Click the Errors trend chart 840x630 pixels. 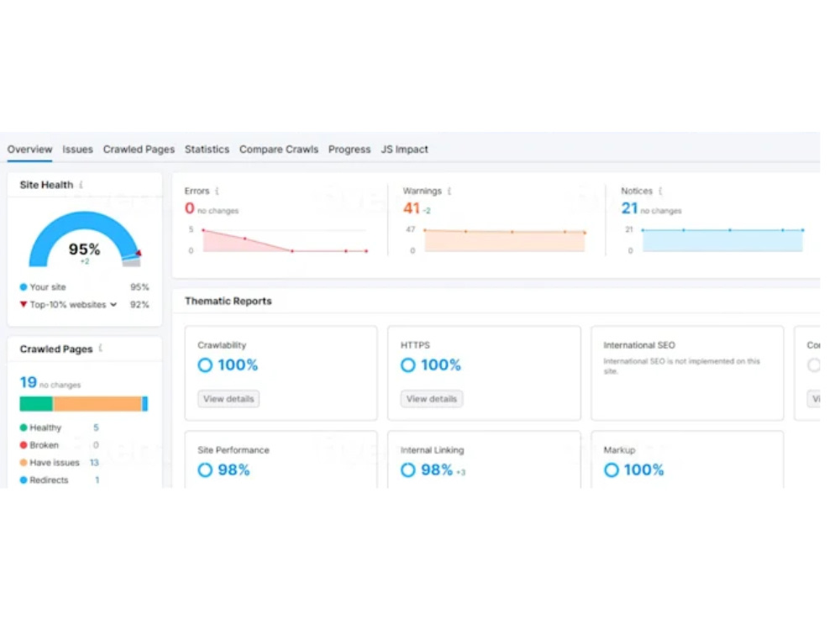[x=285, y=240]
